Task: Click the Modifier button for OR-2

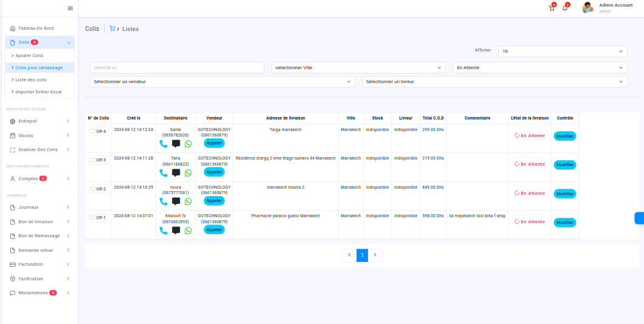Action: click(564, 194)
